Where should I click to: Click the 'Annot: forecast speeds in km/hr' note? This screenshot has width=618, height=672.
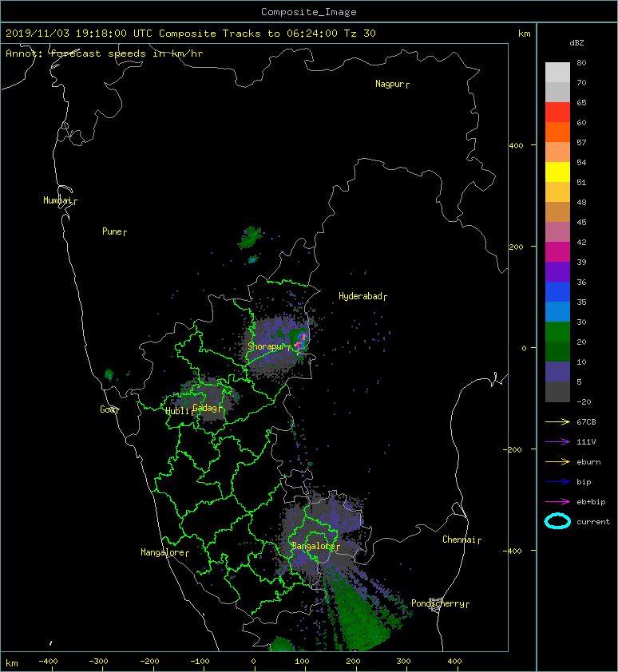coord(105,53)
